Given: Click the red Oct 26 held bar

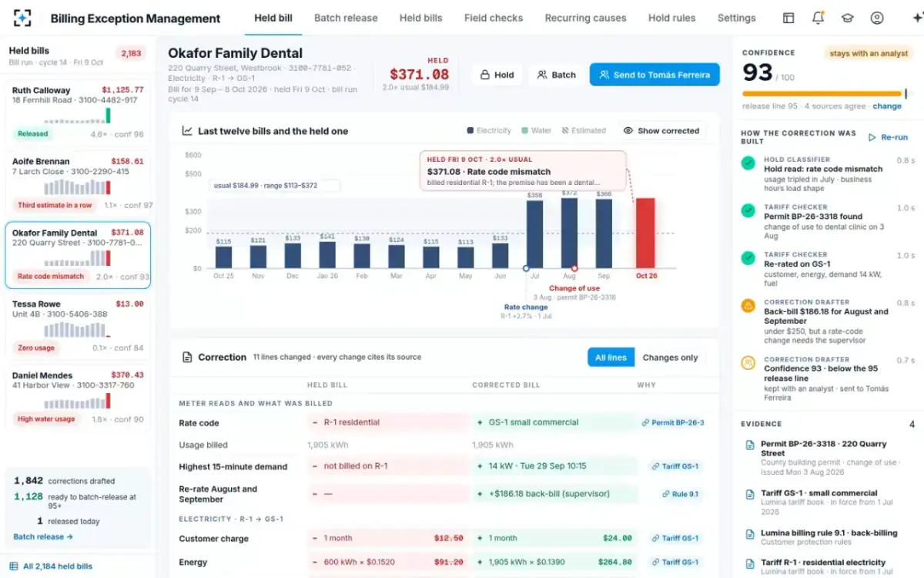Looking at the screenshot, I should pos(645,234).
